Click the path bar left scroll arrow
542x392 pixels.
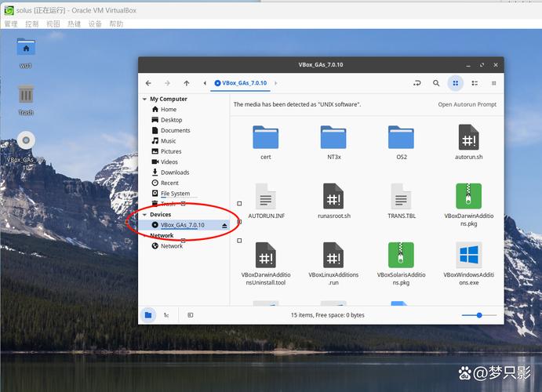pyautogui.click(x=205, y=83)
